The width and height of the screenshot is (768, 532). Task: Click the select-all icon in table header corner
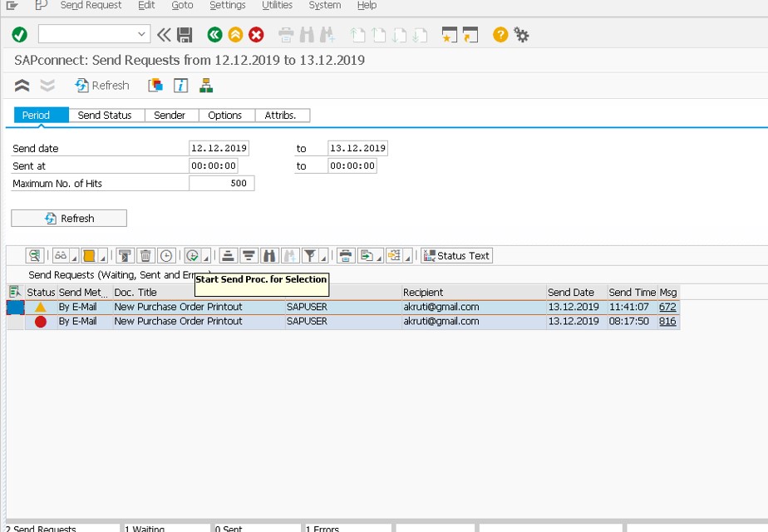(x=15, y=293)
